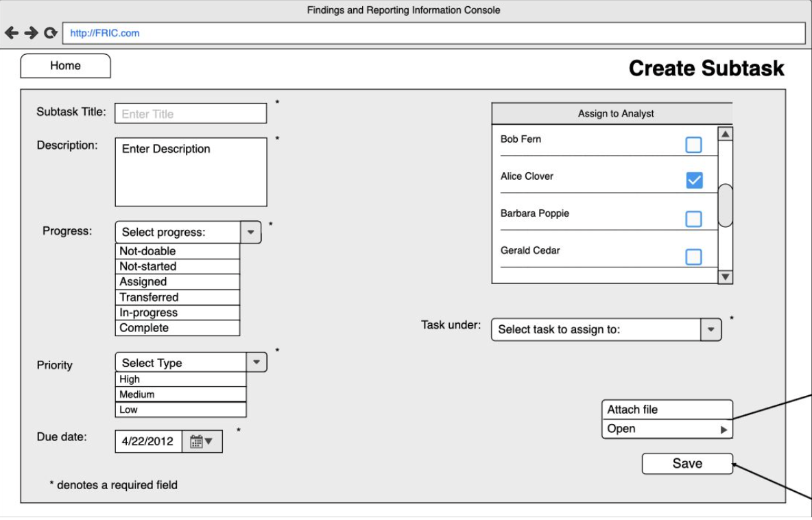Viewport: 812px width, 520px height.
Task: Expand the Open submenu arrow under Attach file
Action: pos(725,428)
